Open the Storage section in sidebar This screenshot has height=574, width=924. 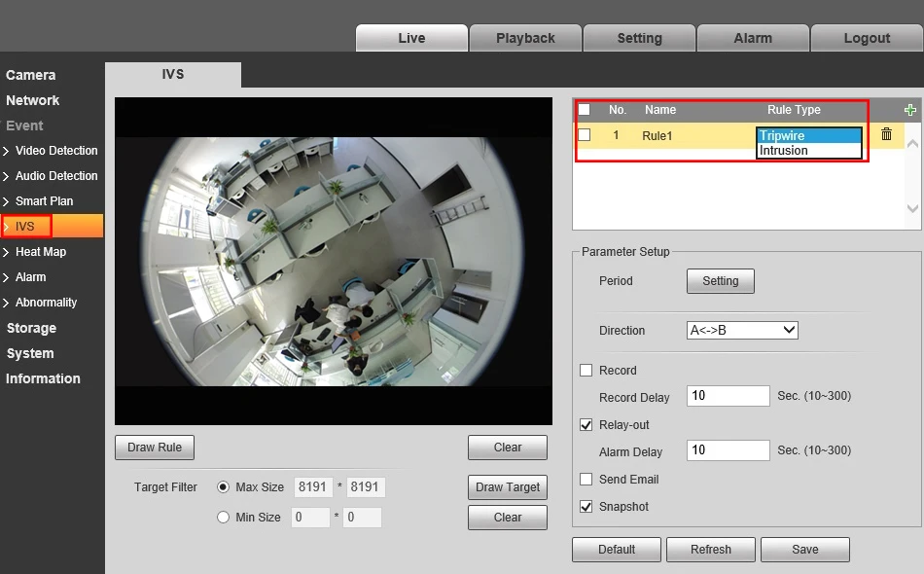31,328
